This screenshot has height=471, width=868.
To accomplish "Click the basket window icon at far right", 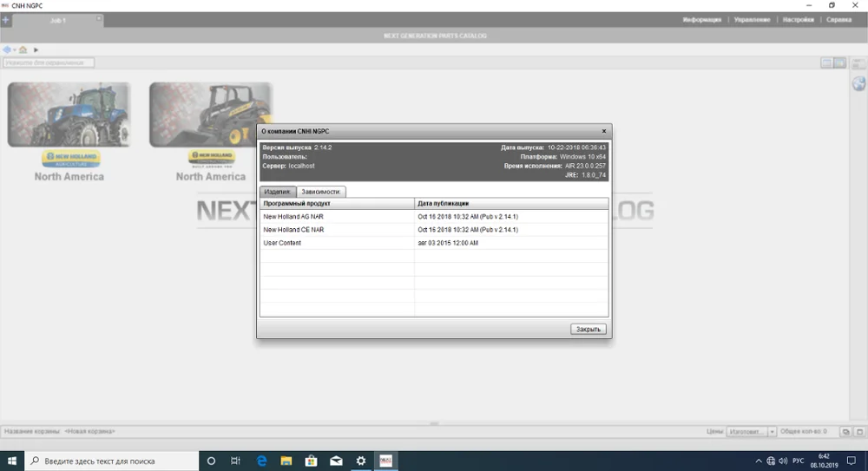I will click(x=859, y=432).
